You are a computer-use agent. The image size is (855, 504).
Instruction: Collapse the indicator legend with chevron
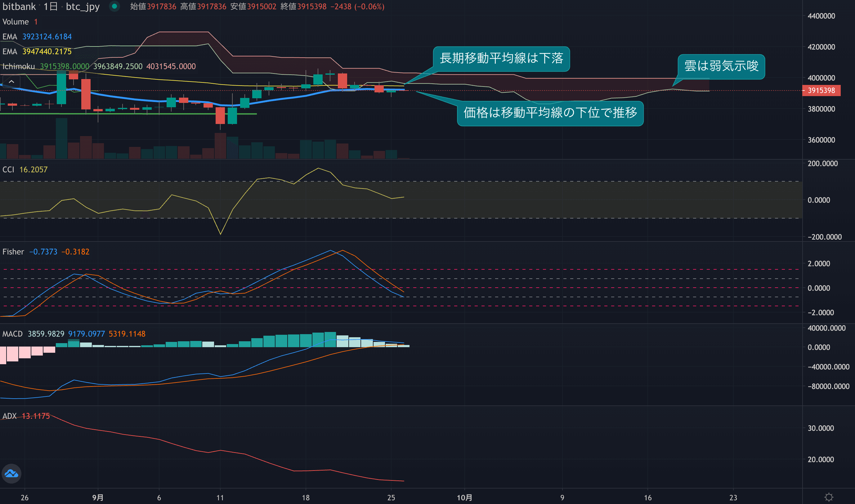coord(11,82)
